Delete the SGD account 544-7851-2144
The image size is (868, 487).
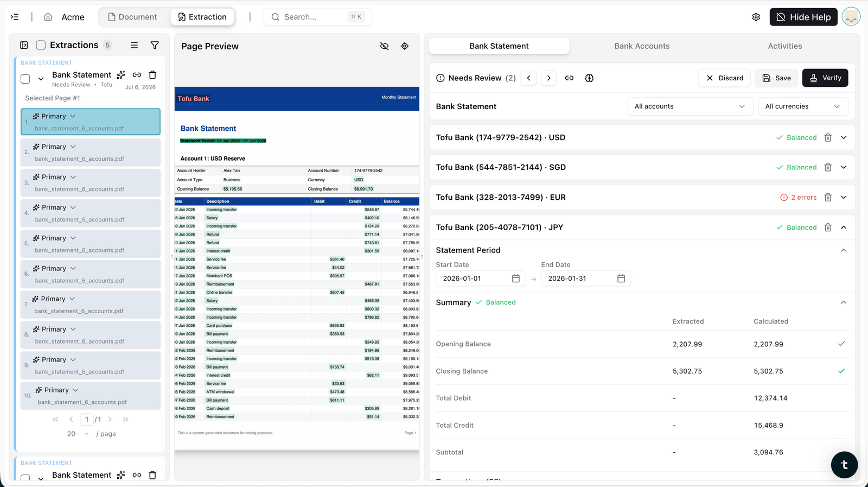828,167
